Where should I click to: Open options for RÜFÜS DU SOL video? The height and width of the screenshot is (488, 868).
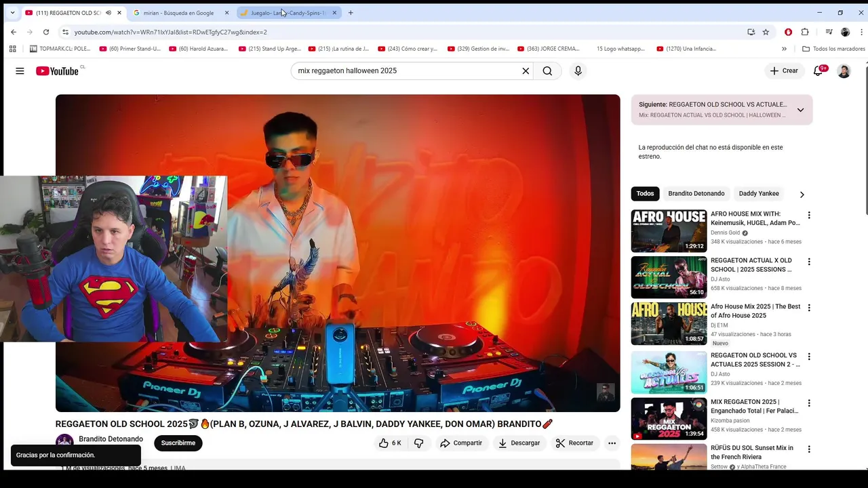[x=808, y=449]
